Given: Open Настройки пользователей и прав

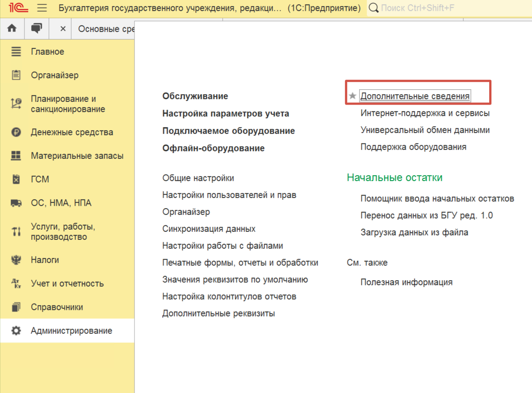Looking at the screenshot, I should click(229, 195).
